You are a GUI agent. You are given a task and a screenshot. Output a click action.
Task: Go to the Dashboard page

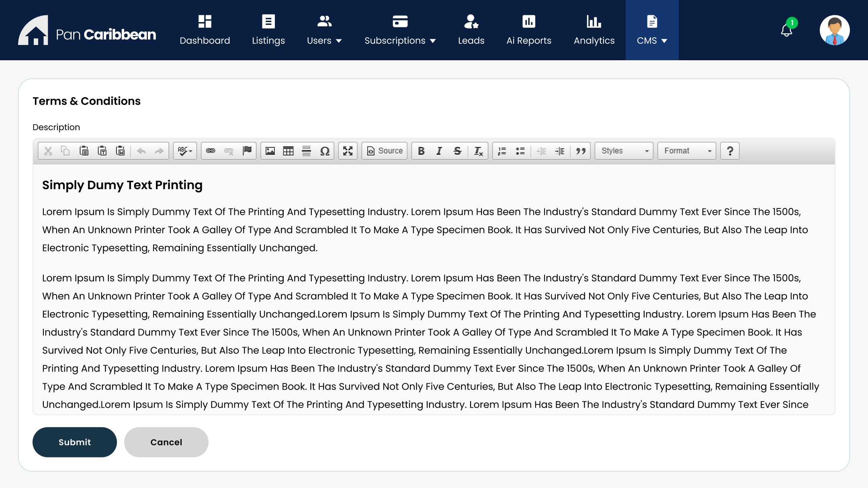(x=205, y=30)
